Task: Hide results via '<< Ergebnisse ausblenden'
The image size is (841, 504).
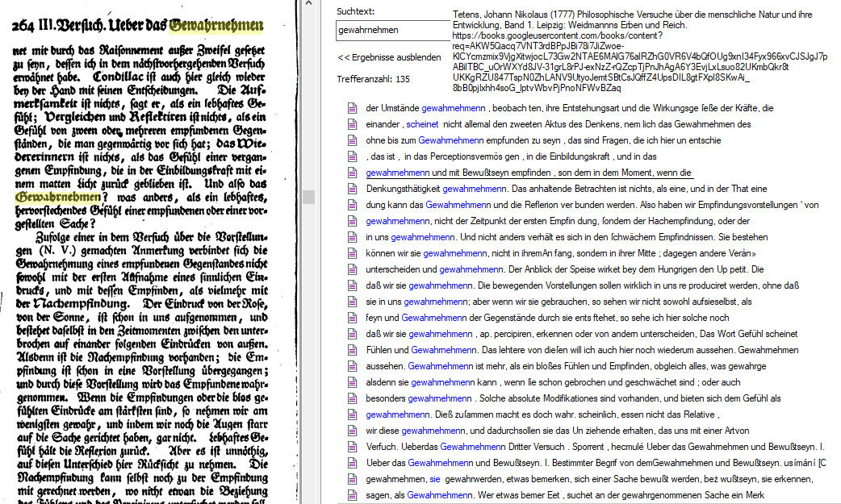Action: [389, 57]
